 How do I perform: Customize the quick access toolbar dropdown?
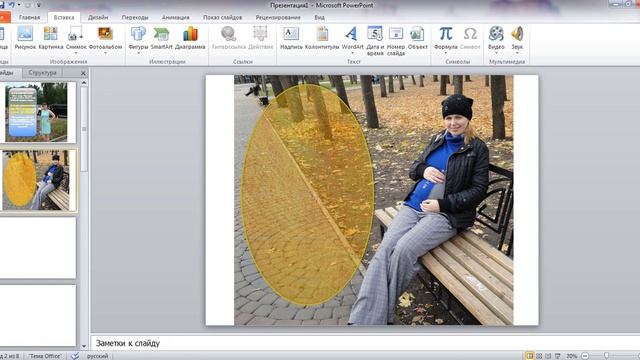pos(39,5)
